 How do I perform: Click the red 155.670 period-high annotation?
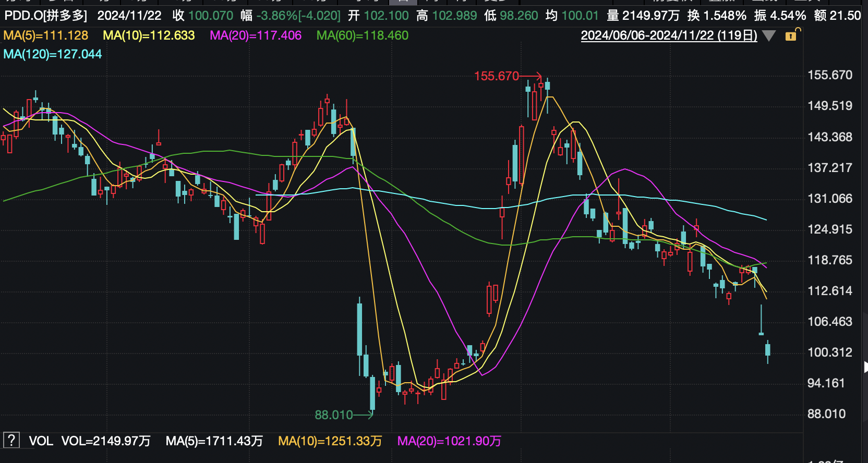click(x=497, y=76)
